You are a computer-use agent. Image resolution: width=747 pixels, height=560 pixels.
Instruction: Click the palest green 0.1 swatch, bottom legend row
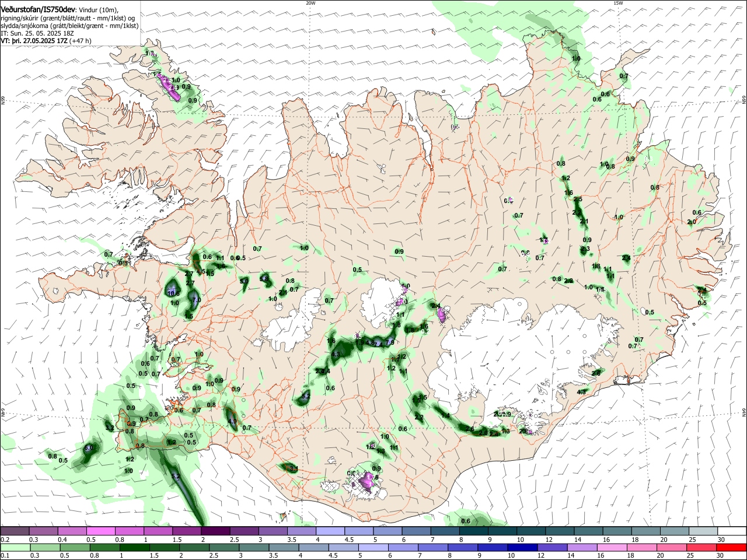point(15,547)
